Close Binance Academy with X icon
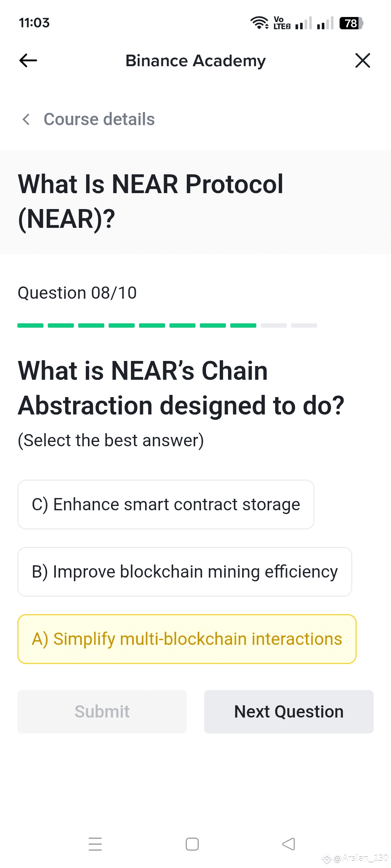The width and height of the screenshot is (391, 868). coord(362,60)
